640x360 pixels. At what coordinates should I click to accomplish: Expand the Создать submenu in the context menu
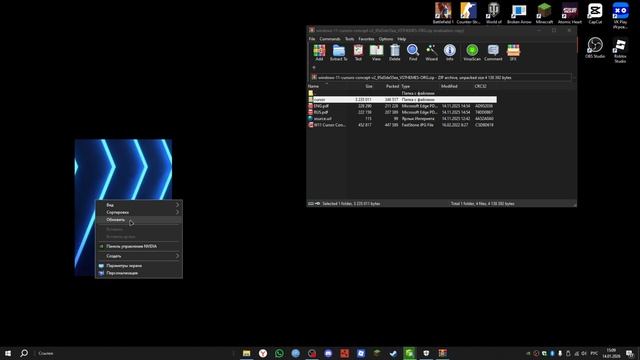[139, 256]
